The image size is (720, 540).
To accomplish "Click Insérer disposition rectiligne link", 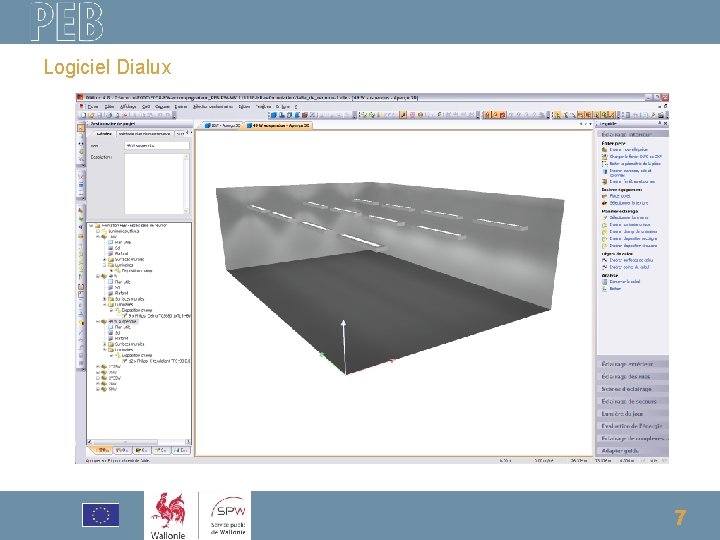I will 633,239.
